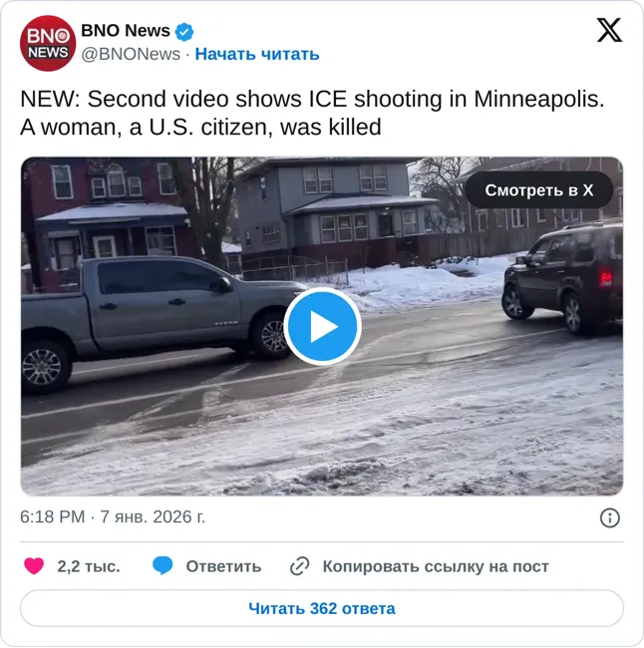Click the BNO News display name
The width and height of the screenshot is (644, 648).
click(126, 31)
